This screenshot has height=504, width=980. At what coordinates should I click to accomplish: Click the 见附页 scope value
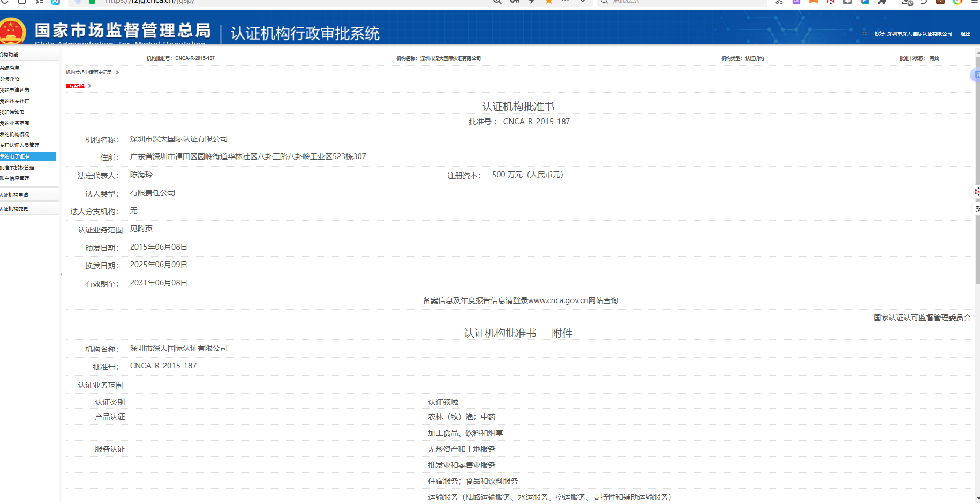[x=141, y=229]
